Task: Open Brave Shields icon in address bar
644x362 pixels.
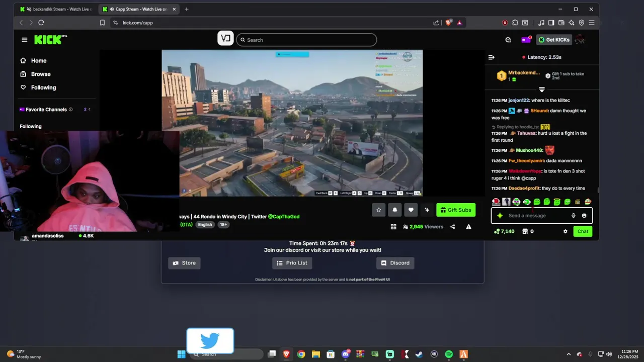Action: pos(449,23)
